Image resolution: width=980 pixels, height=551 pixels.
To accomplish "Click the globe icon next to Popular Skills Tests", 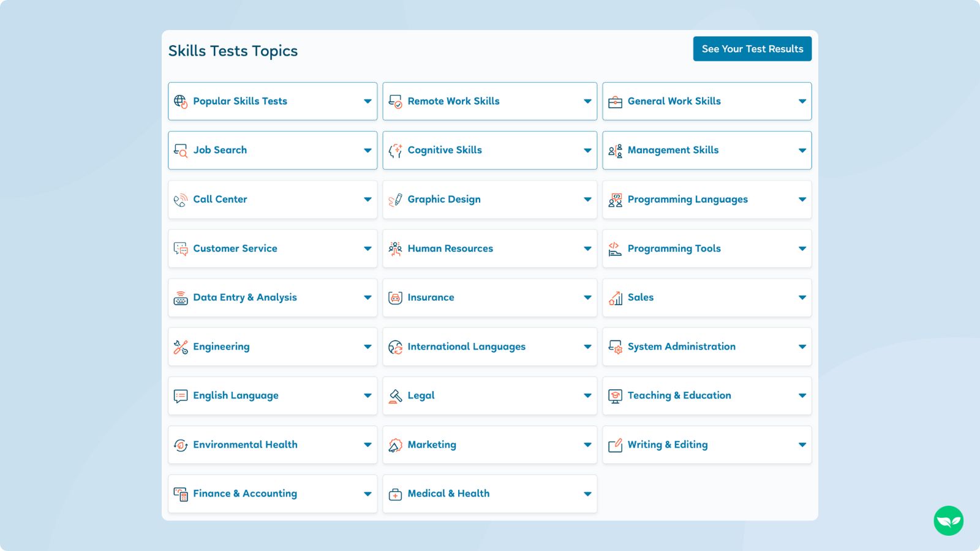I will [x=181, y=101].
